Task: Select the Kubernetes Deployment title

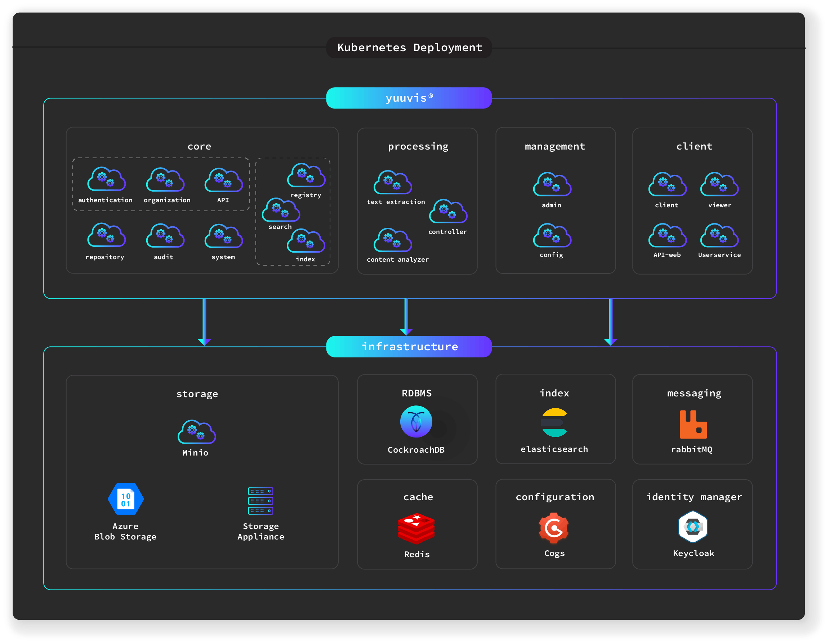Action: pyautogui.click(x=409, y=48)
